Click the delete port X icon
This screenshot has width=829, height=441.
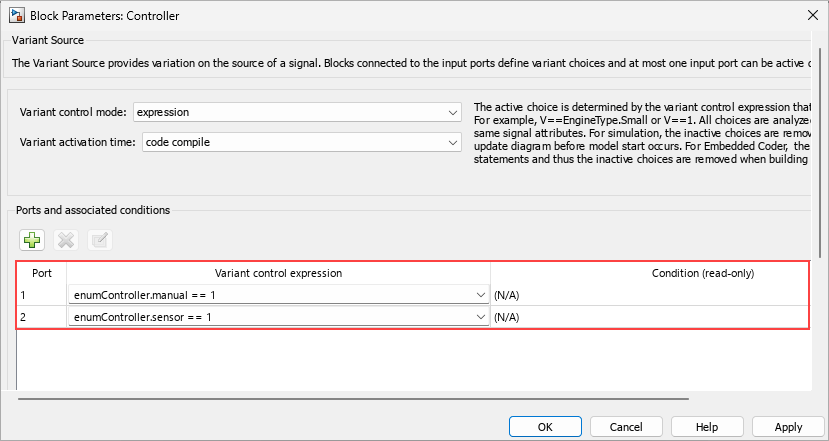pyautogui.click(x=66, y=240)
